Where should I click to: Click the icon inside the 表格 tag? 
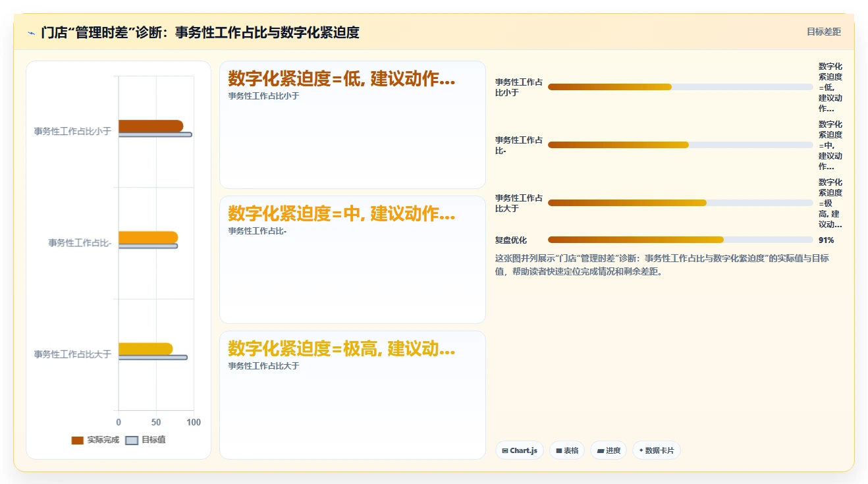pyautogui.click(x=559, y=451)
